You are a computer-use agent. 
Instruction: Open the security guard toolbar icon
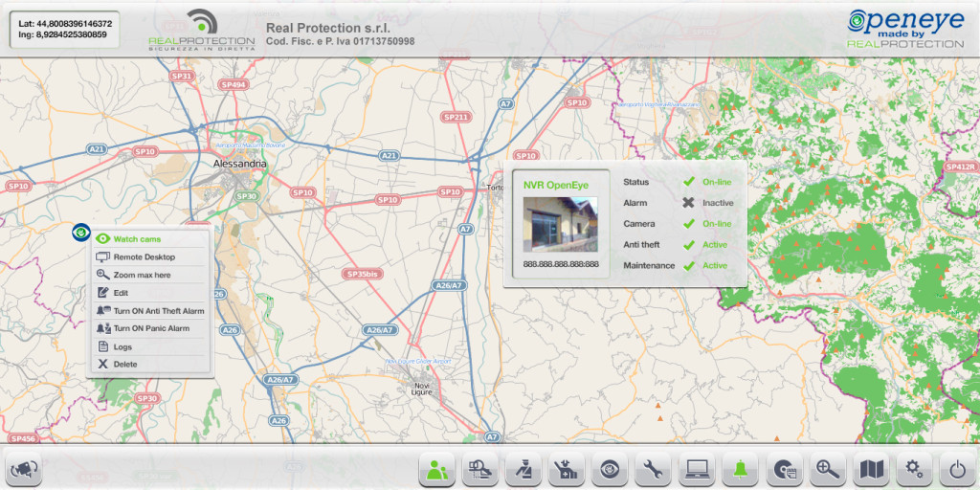(x=523, y=469)
